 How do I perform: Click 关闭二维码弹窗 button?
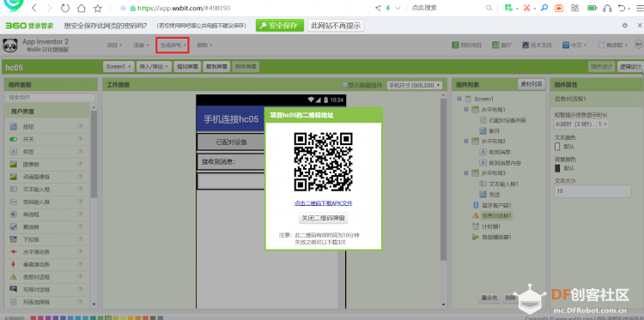click(323, 218)
